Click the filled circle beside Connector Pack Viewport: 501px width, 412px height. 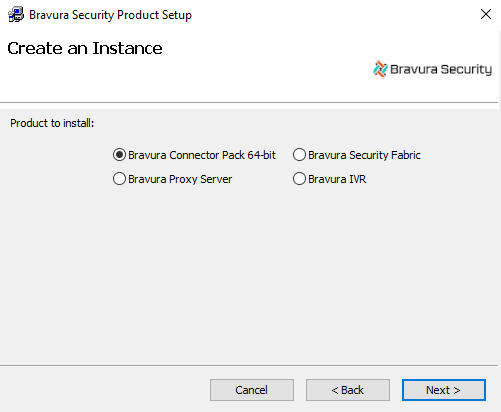click(x=119, y=155)
